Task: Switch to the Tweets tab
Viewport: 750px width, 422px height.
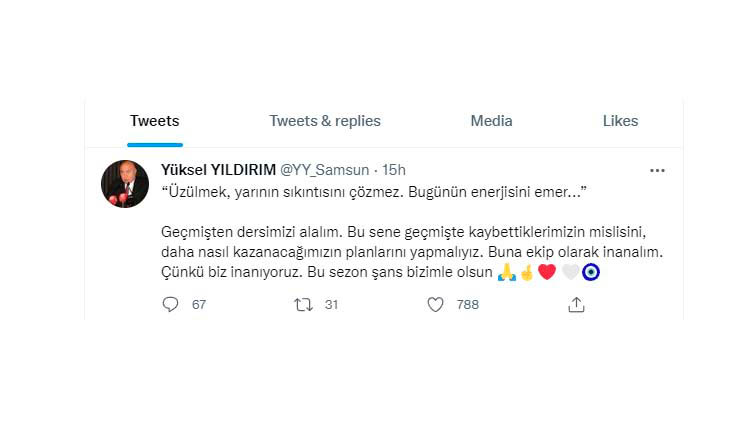Action: click(x=154, y=121)
